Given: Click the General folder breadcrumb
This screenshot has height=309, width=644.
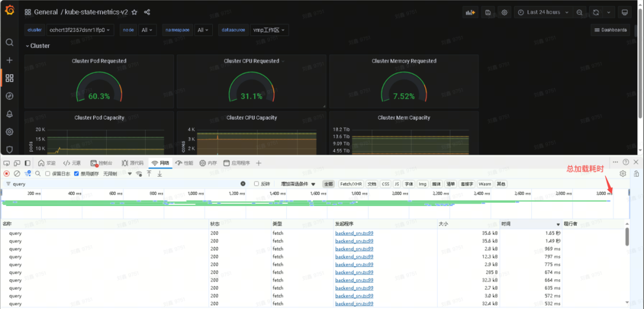Looking at the screenshot, I should pyautogui.click(x=46, y=13).
